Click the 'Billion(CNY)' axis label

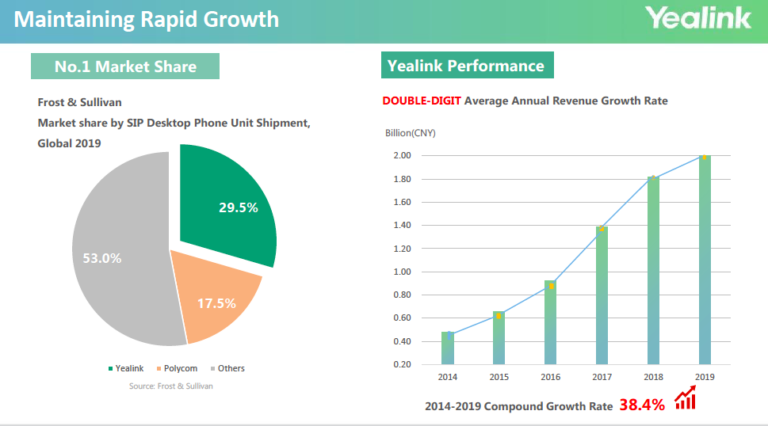coord(410,133)
